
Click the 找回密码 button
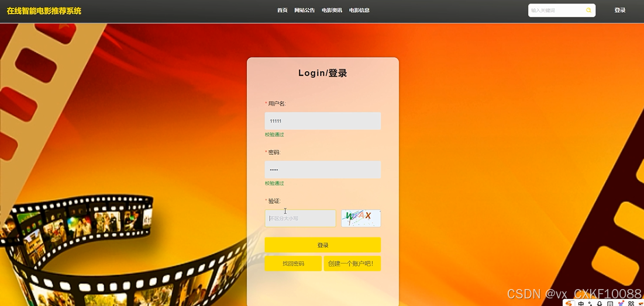293,263
